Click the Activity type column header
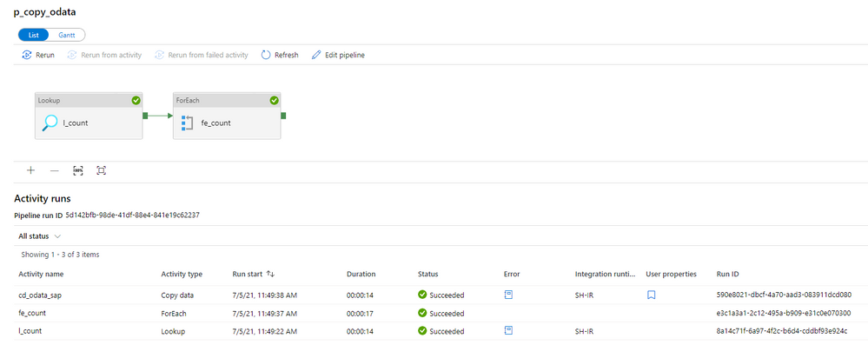Image resolution: width=868 pixels, height=345 pixels. [x=182, y=274]
